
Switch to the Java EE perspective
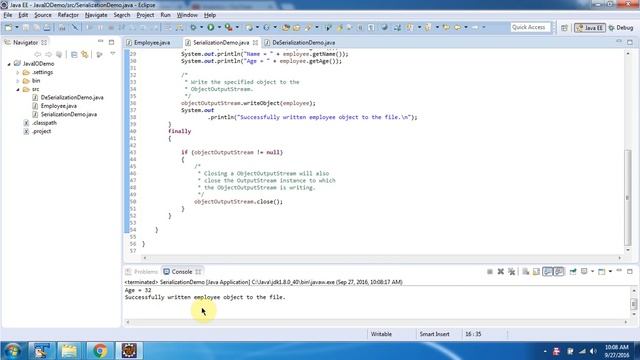click(589, 28)
